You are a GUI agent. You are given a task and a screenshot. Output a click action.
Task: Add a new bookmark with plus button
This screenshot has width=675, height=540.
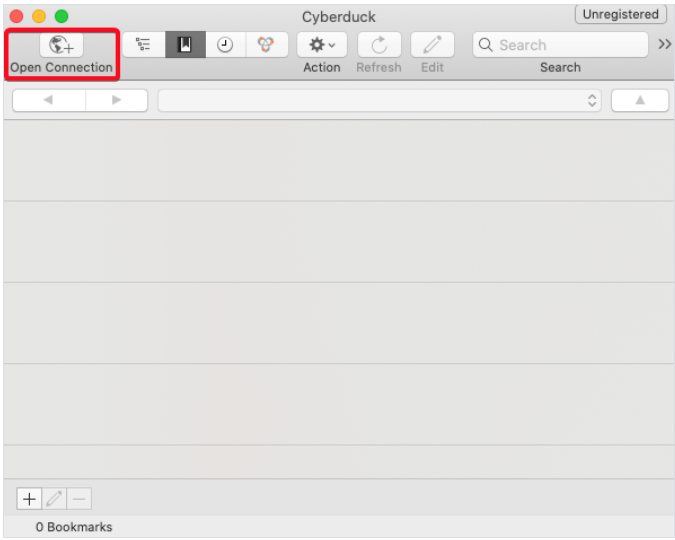[29, 499]
